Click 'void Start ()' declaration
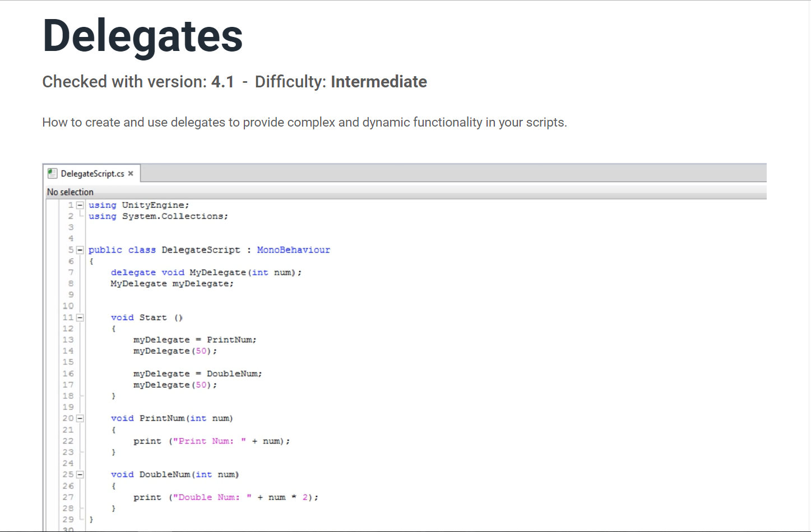Screen dimensions: 811x532 [x=147, y=318]
